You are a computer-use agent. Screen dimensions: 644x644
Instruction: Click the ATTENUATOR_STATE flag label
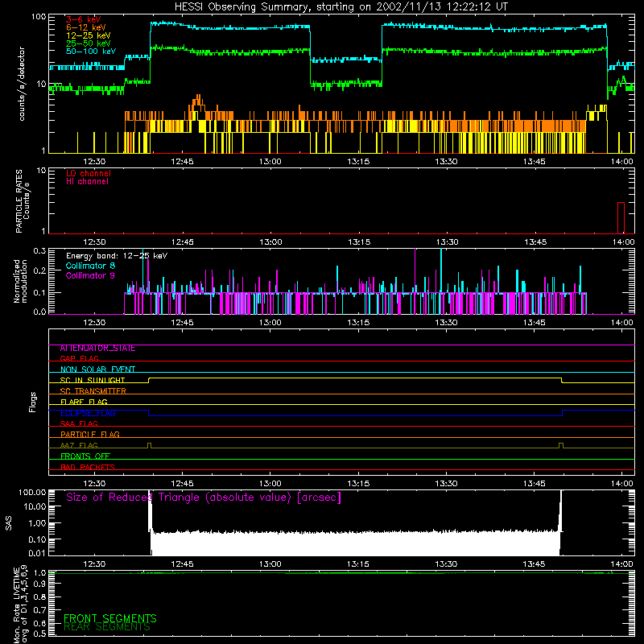coord(97,349)
